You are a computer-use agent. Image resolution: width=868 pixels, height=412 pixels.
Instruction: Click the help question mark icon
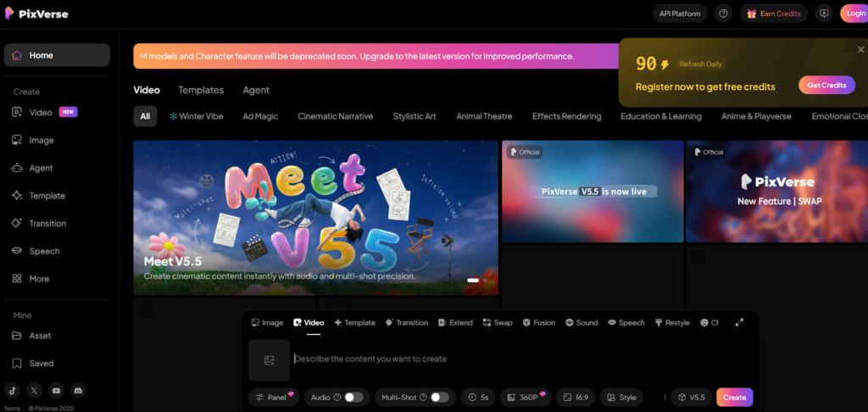(723, 14)
